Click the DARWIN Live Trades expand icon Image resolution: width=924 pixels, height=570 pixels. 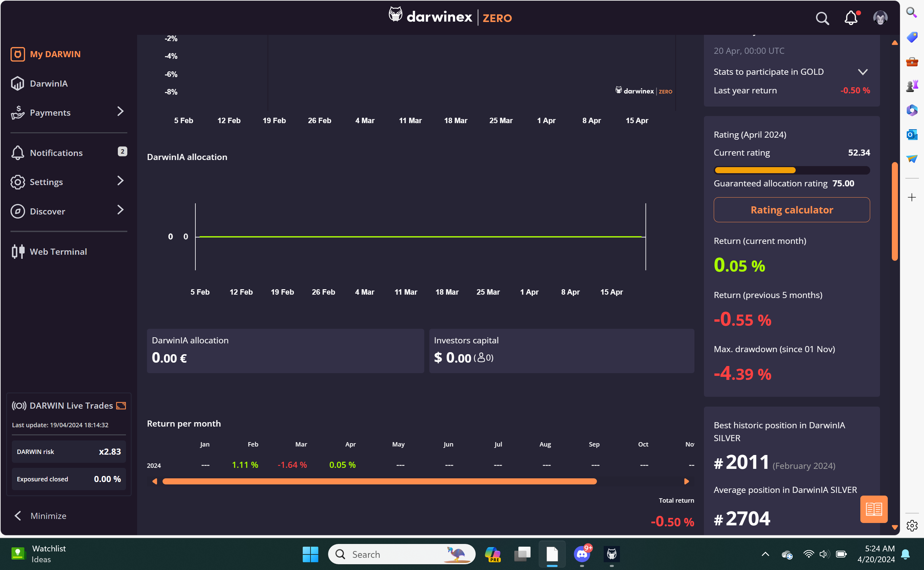(x=121, y=406)
